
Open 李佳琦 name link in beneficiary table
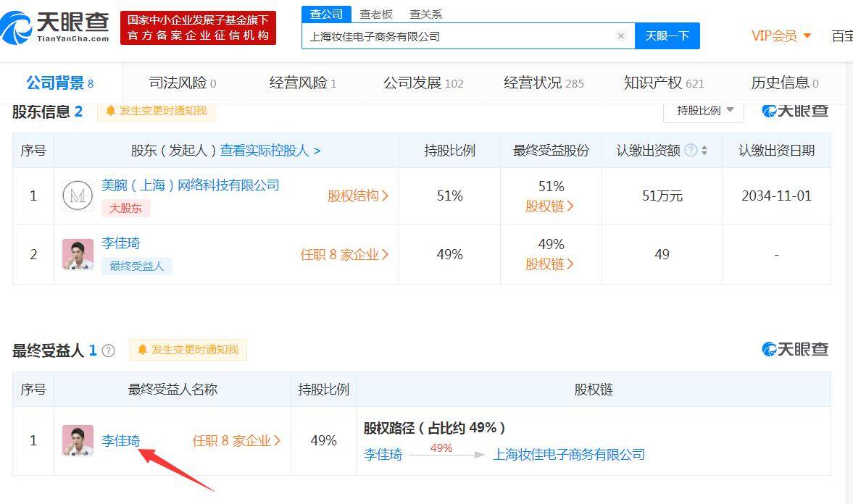coord(121,441)
